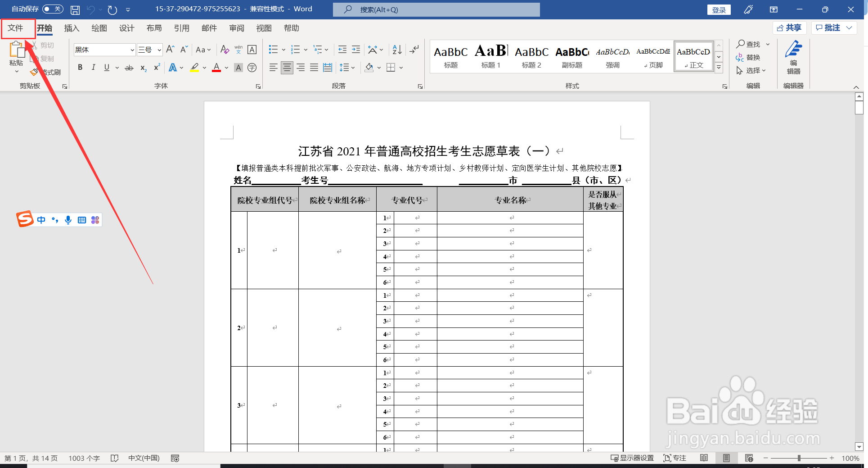Switch to the Insert (插入) tab

(72, 28)
